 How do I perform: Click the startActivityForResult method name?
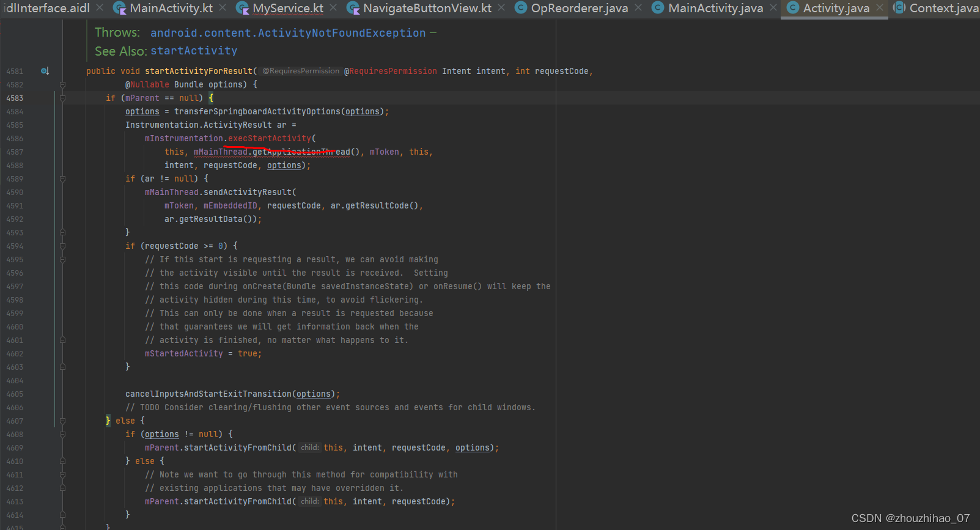click(x=199, y=71)
